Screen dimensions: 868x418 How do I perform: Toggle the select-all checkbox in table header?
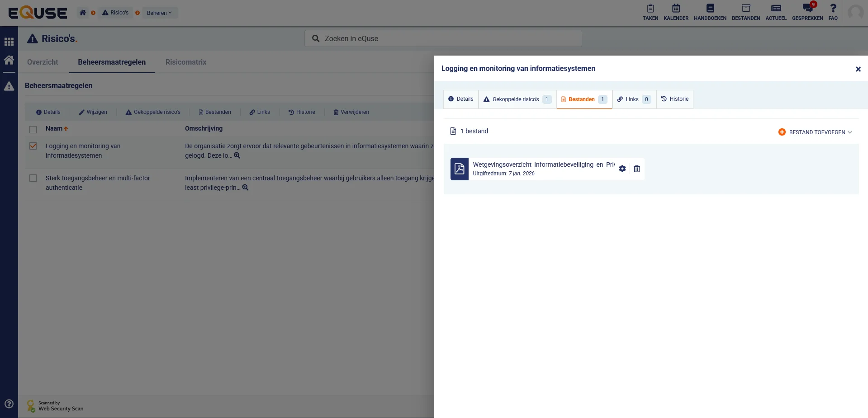pyautogui.click(x=33, y=130)
